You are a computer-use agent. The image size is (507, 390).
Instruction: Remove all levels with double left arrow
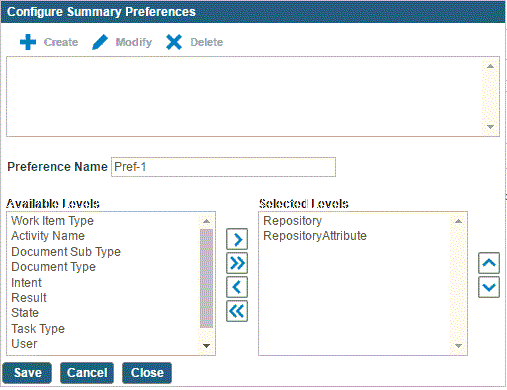click(237, 311)
